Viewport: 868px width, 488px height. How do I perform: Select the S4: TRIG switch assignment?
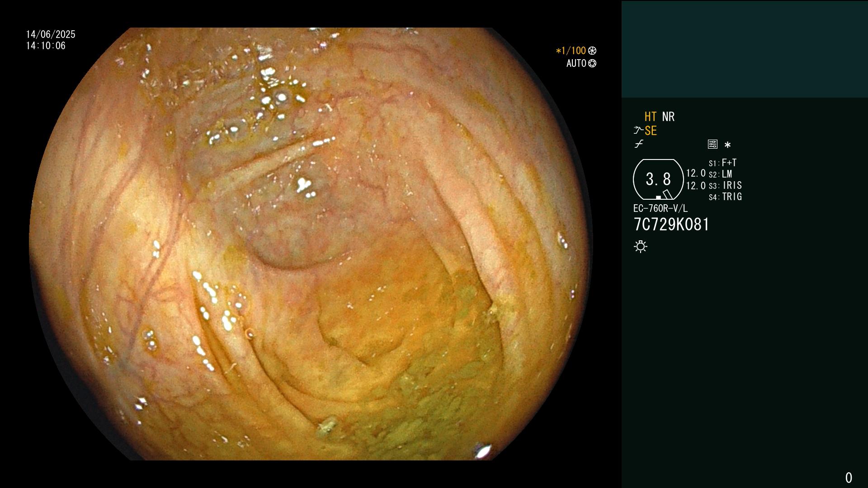(x=725, y=197)
